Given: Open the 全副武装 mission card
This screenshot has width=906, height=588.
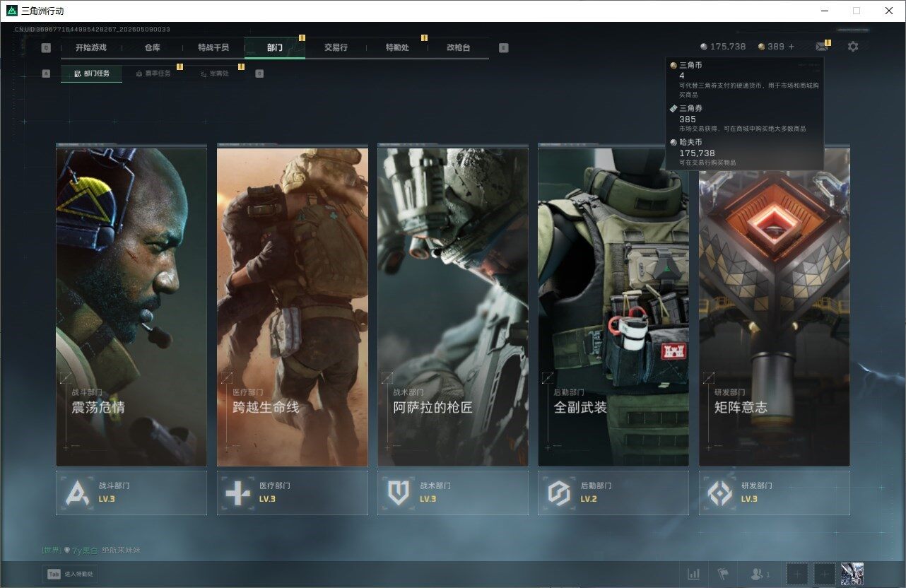Looking at the screenshot, I should click(613, 306).
